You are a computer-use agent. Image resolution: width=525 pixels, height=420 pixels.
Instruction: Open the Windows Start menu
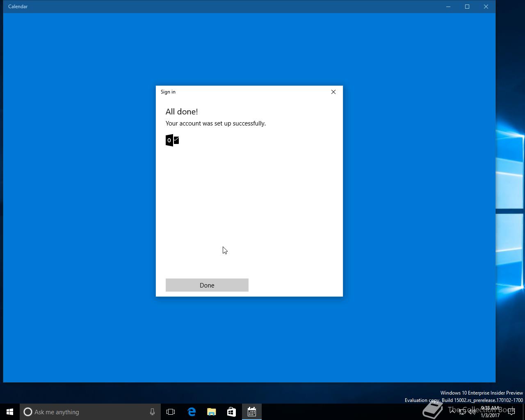tap(10, 412)
